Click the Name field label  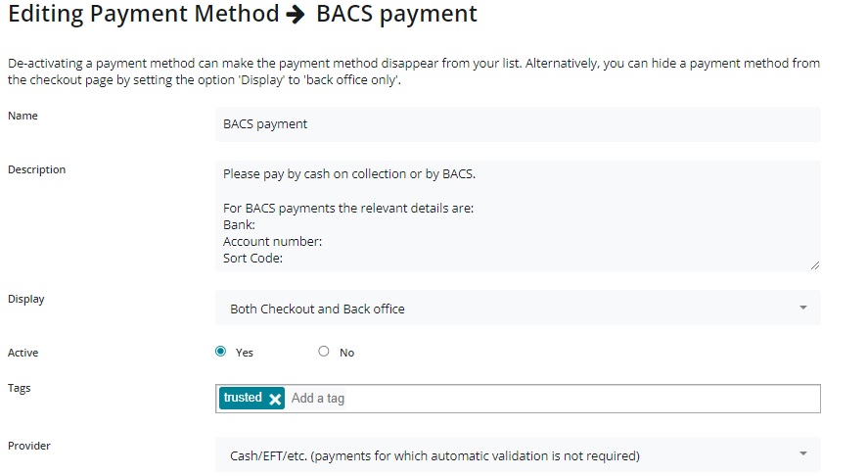point(23,116)
